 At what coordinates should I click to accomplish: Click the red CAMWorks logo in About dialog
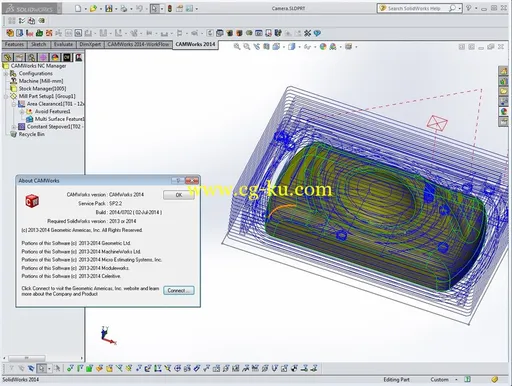point(32,201)
